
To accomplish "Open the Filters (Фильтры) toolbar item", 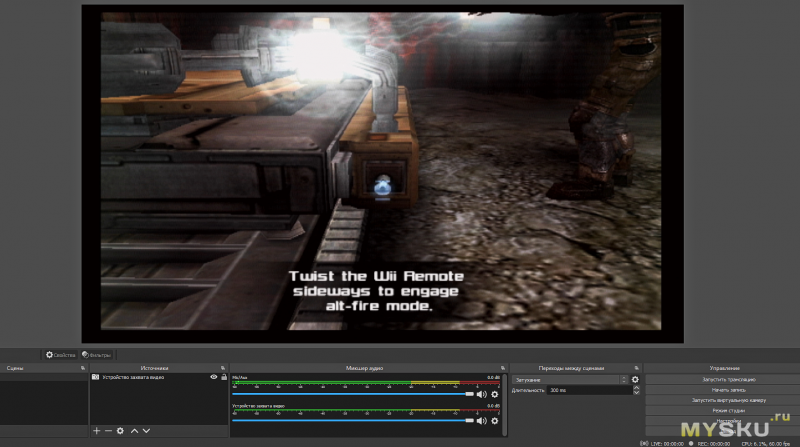I will pos(96,355).
